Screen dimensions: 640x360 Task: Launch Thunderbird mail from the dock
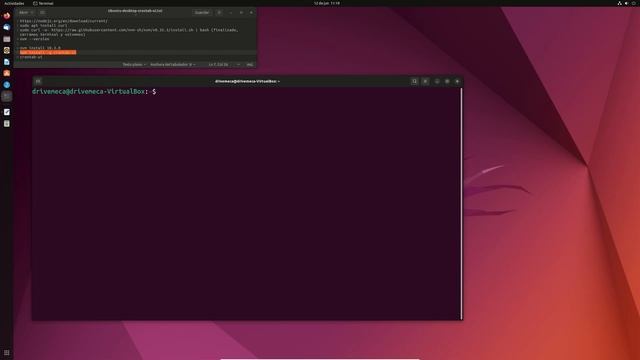pos(7,27)
